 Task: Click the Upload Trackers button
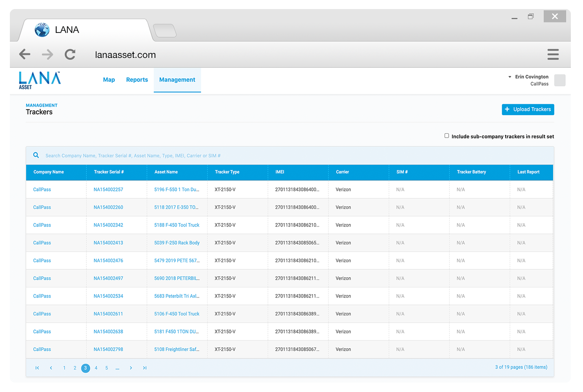click(x=528, y=109)
